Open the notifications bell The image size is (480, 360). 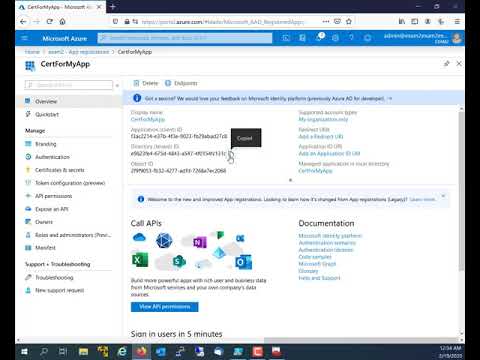[x=319, y=38]
